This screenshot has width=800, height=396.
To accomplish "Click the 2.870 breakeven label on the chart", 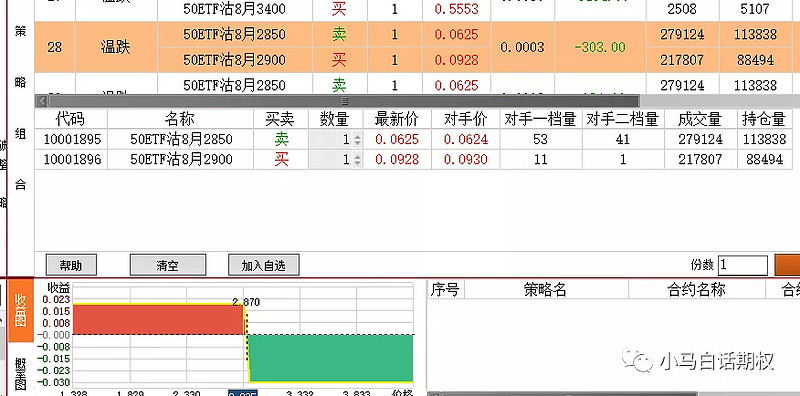I will 246,302.
